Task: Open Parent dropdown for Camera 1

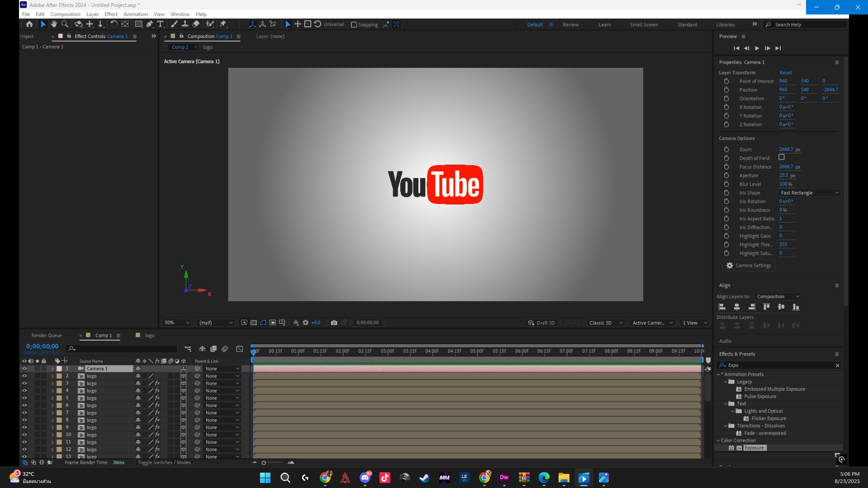Action: [x=222, y=369]
